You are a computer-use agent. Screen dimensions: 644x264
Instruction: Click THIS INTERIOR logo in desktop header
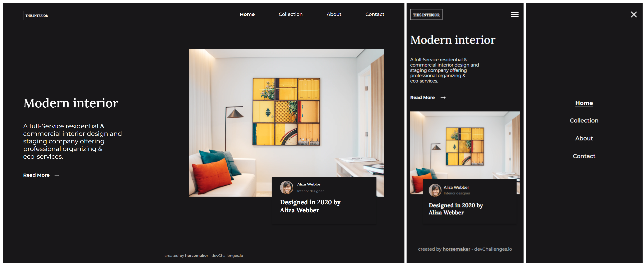(x=37, y=15)
